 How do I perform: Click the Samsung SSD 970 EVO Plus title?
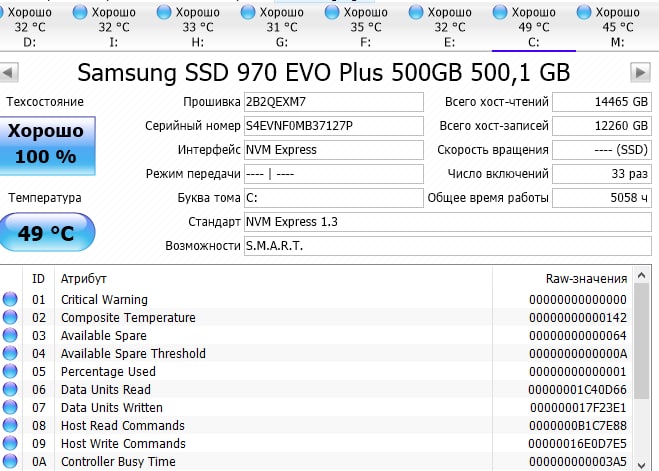(324, 73)
